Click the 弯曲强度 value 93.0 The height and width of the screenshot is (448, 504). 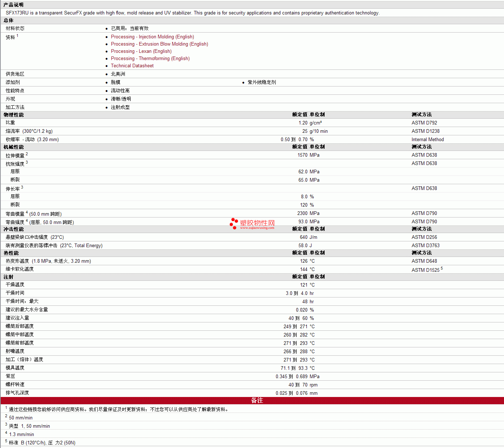[303, 222]
